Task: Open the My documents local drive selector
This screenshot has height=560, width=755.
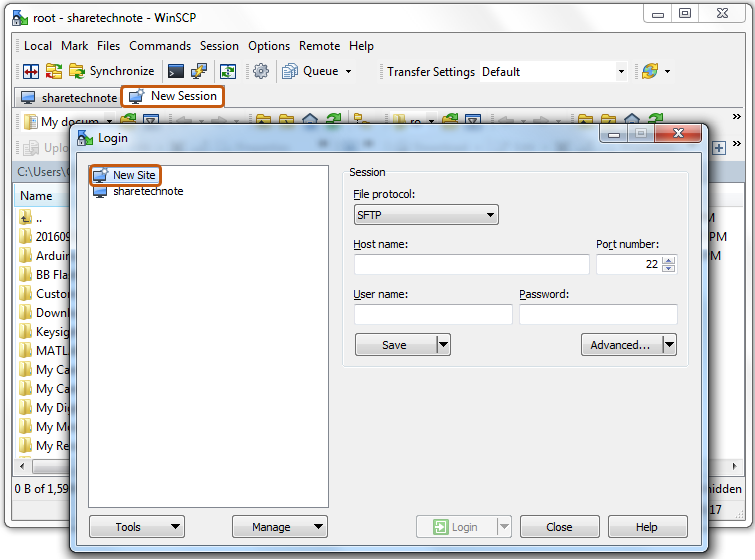Action: (69, 121)
